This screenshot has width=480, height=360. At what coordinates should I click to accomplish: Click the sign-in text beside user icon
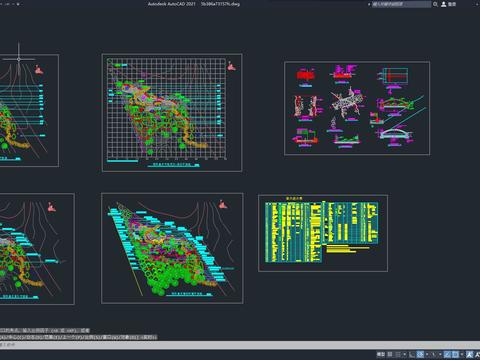pyautogui.click(x=452, y=4)
